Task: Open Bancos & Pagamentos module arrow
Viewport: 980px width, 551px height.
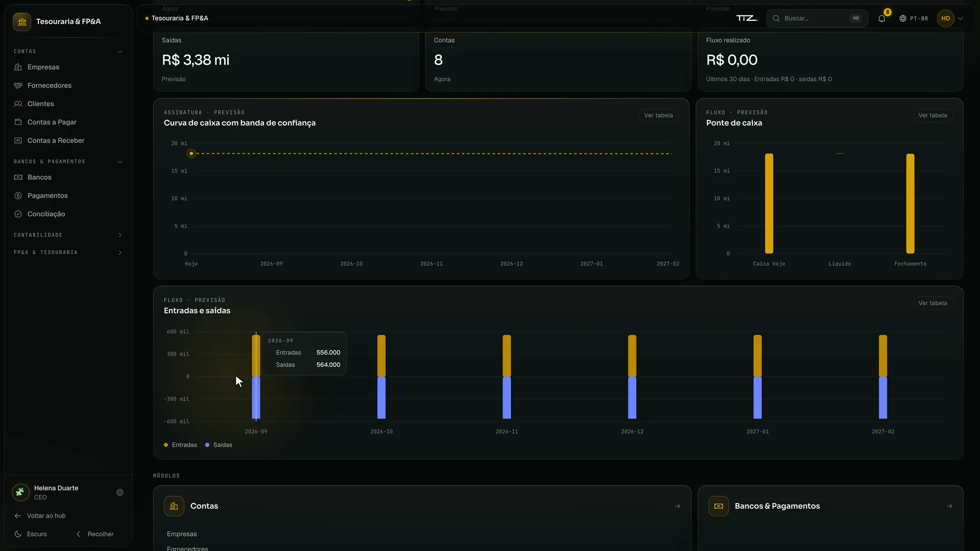Action: (x=949, y=506)
